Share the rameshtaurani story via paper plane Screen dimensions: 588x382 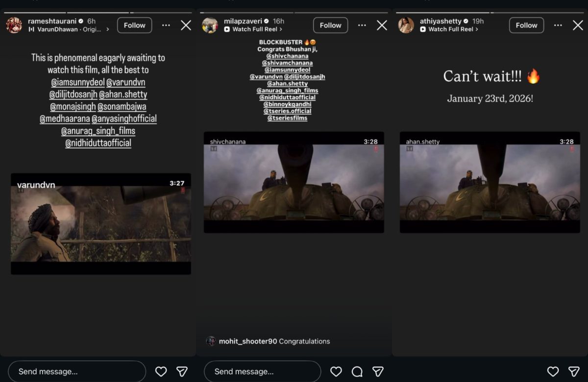[x=182, y=372]
